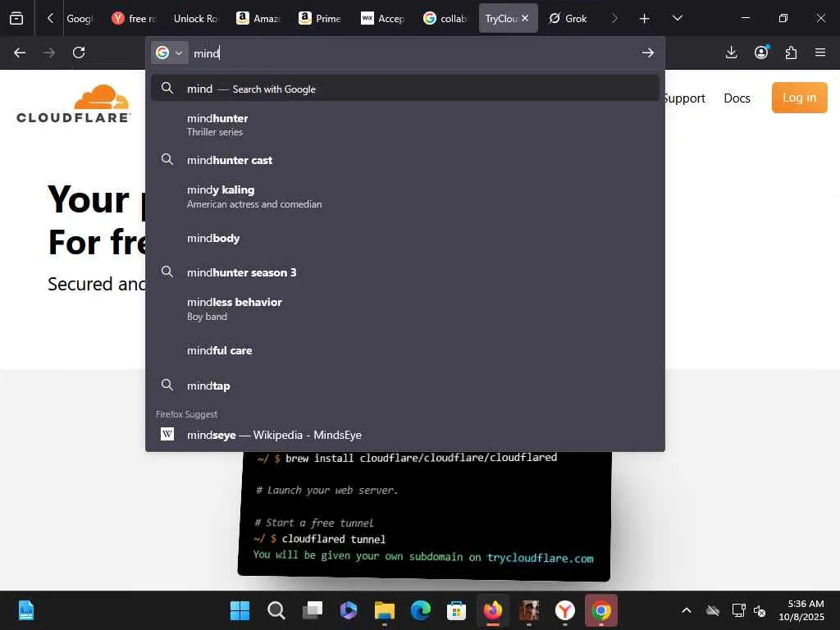840x630 pixels.
Task: Open File Explorer from the taskbar
Action: [385, 610]
